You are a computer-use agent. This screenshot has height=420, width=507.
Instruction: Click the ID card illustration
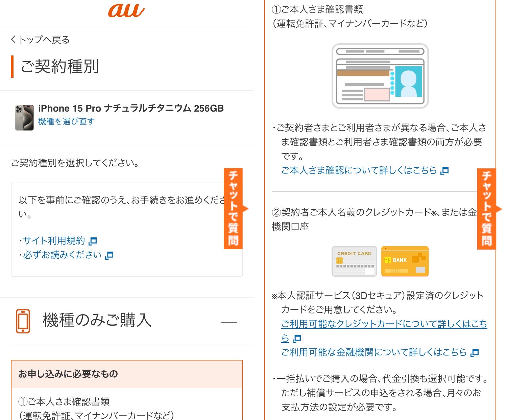pyautogui.click(x=380, y=76)
